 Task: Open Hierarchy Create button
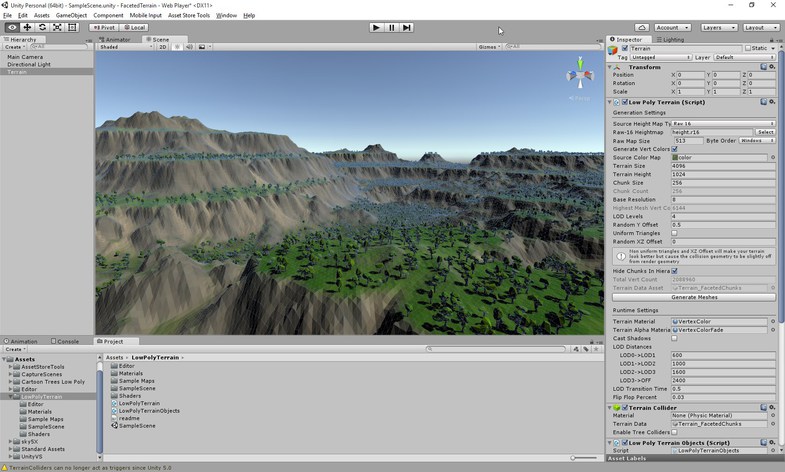click(15, 47)
